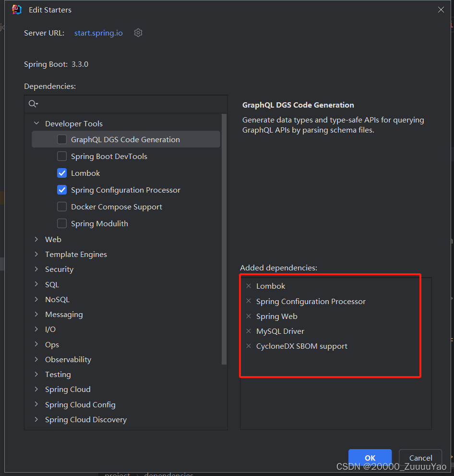Screen dimensions: 454x476
Task: Expand the Testing category
Action: (x=36, y=374)
